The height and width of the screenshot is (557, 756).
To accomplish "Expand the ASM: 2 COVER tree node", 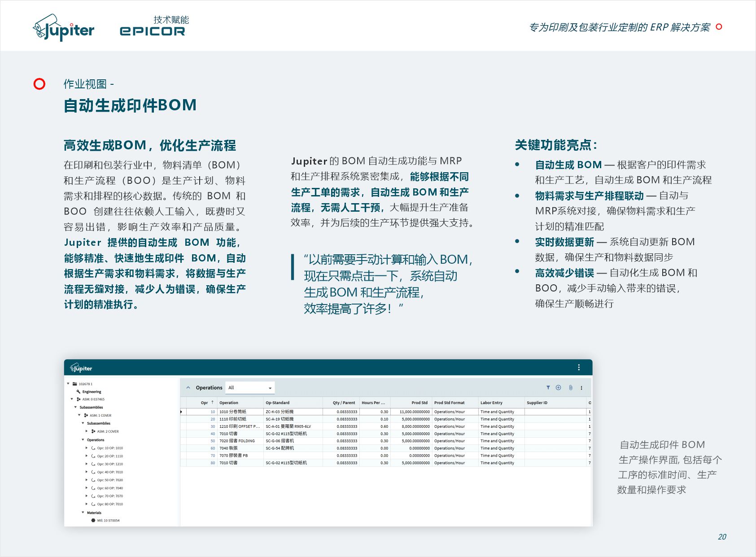I will click(x=87, y=431).
